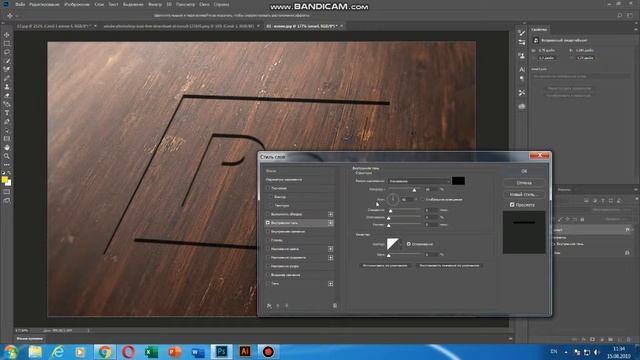Open the contour picker dropdown arrow
The height and width of the screenshot is (360, 640).
coord(400,244)
